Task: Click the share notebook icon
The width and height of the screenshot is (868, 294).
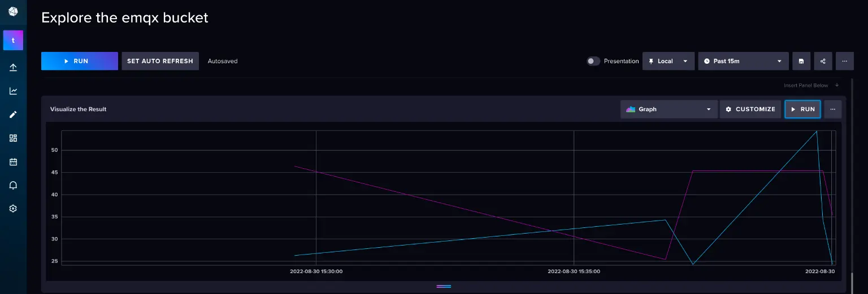Action: pos(823,61)
